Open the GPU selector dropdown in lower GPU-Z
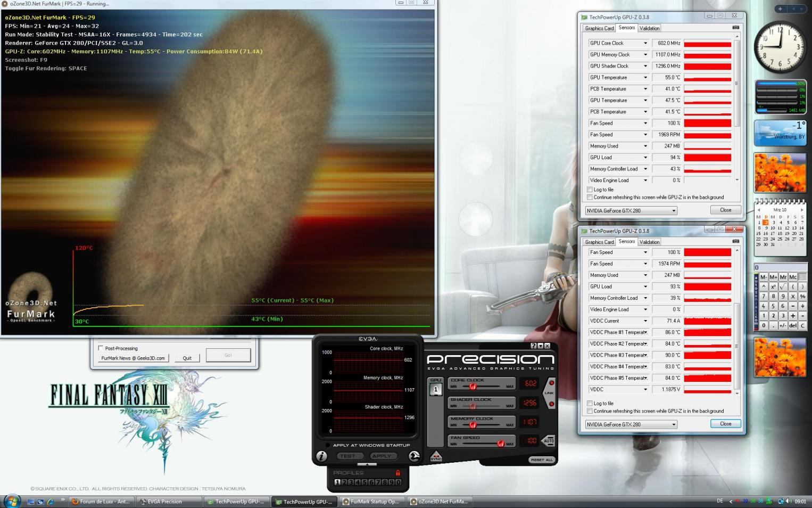The height and width of the screenshot is (508, 812). (x=631, y=424)
